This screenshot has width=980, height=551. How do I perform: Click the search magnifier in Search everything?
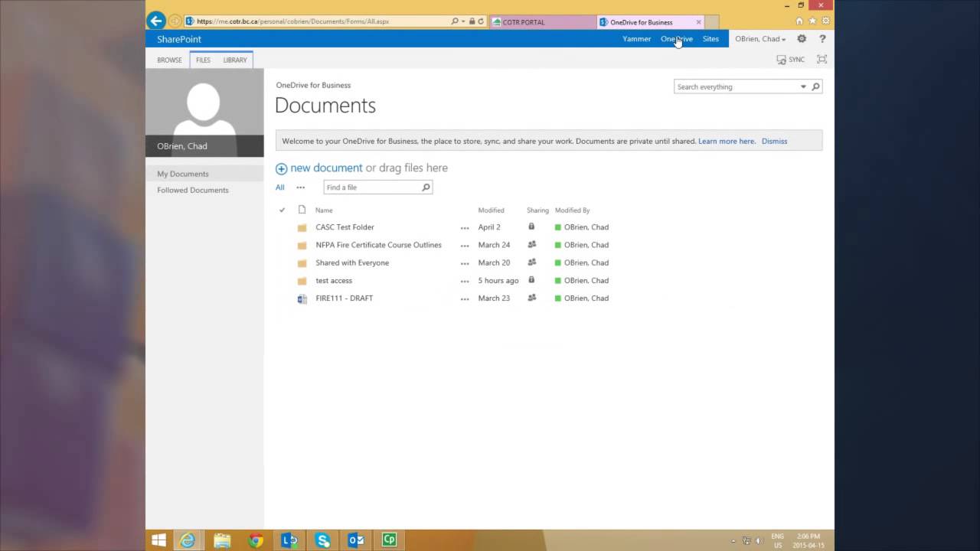pyautogui.click(x=815, y=87)
